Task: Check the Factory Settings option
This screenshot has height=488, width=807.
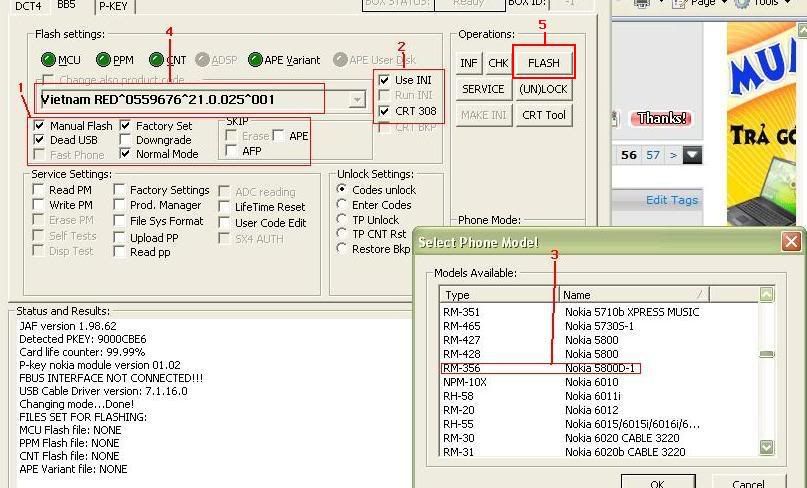Action: 119,189
